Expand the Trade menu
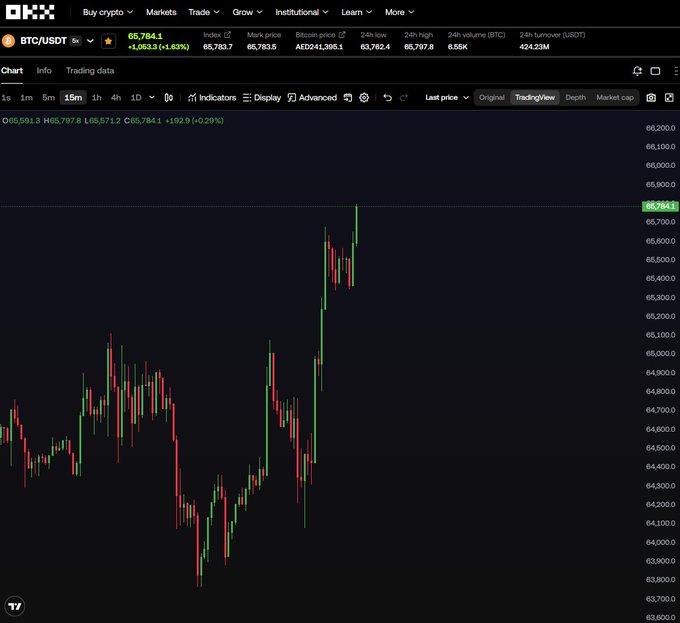This screenshot has width=680, height=623. click(204, 12)
